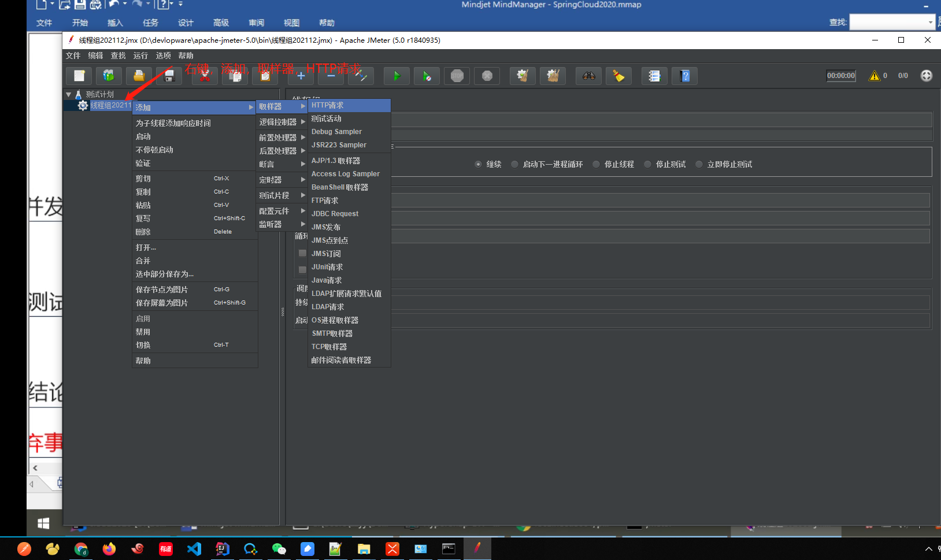Open the Function Helper list icon
Viewport: 941px width, 560px height.
[x=654, y=76]
